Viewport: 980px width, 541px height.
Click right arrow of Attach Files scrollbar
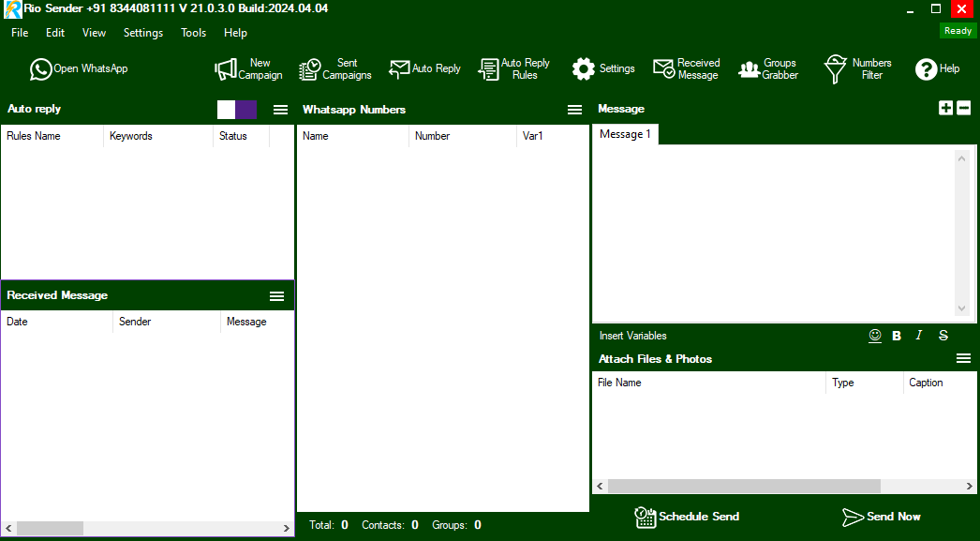click(970, 486)
